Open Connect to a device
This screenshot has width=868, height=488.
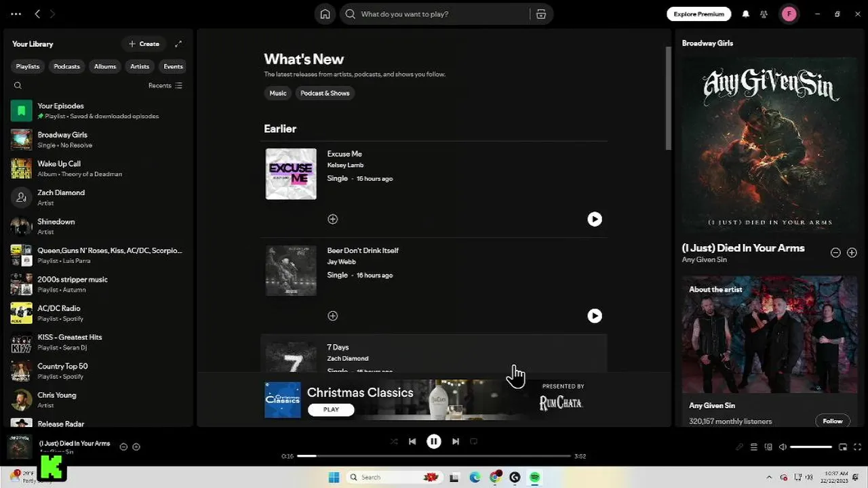[x=768, y=447]
